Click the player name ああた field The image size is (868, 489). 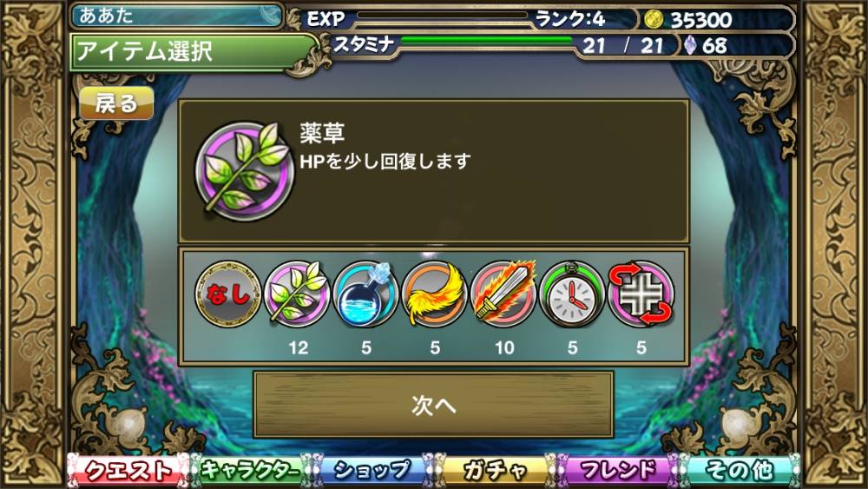tap(177, 16)
